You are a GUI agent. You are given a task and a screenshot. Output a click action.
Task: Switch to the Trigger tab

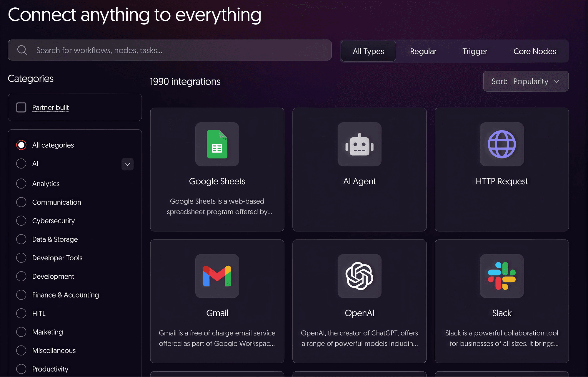475,51
